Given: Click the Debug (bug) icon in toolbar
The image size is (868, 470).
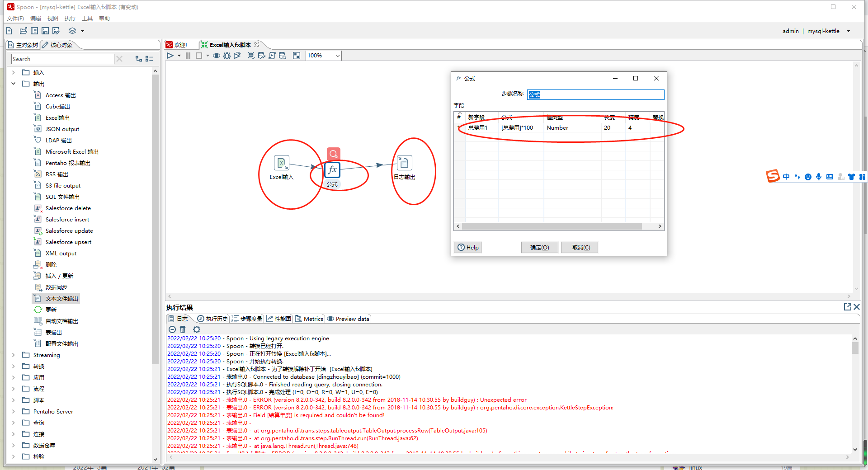Looking at the screenshot, I should pyautogui.click(x=227, y=56).
